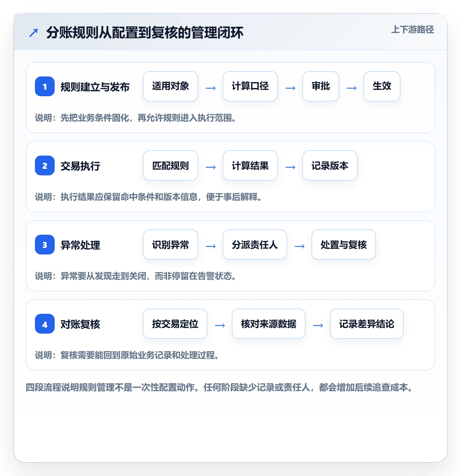This screenshot has height=476, width=461.
Task: Select the 识别异常 step box
Action: pyautogui.click(x=171, y=245)
